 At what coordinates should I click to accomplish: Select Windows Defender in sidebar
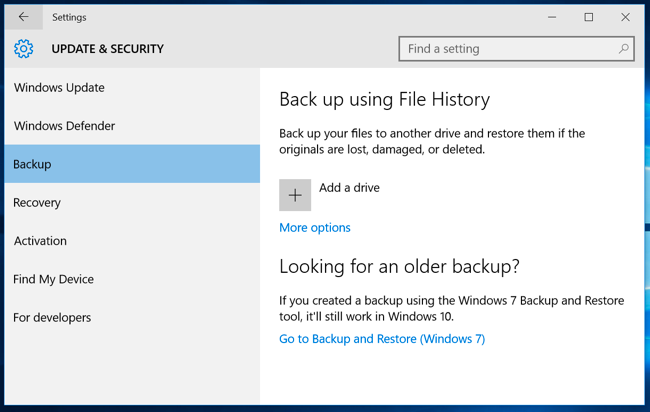(132, 126)
